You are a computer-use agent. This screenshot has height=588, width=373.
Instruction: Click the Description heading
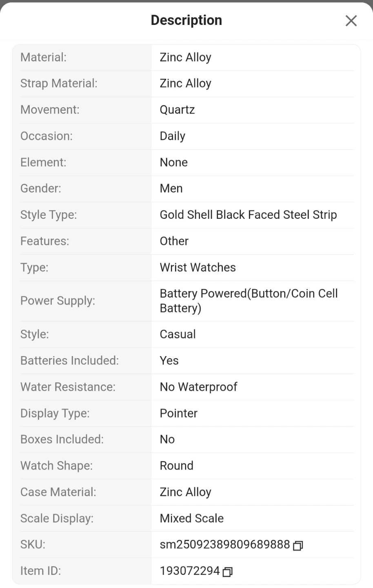point(186,20)
